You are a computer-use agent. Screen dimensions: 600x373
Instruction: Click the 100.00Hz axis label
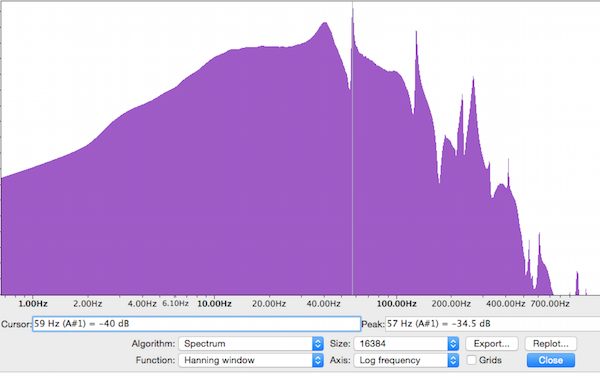(x=396, y=304)
